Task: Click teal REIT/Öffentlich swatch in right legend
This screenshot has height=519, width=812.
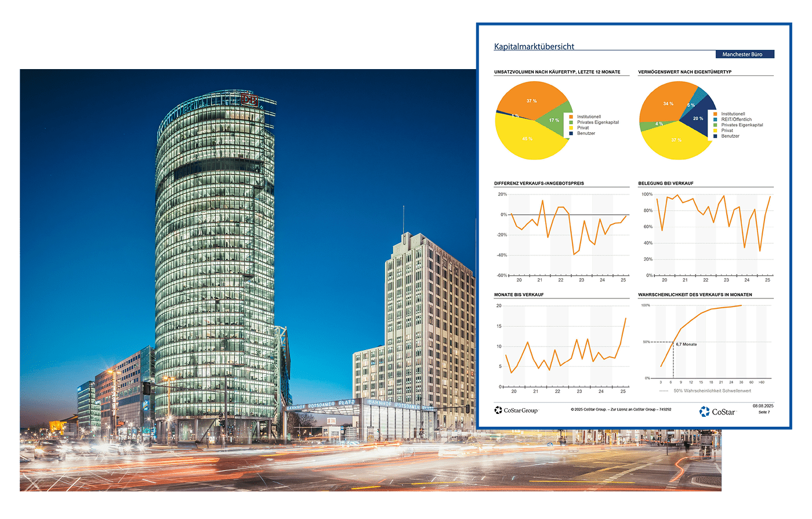Action: (715, 120)
